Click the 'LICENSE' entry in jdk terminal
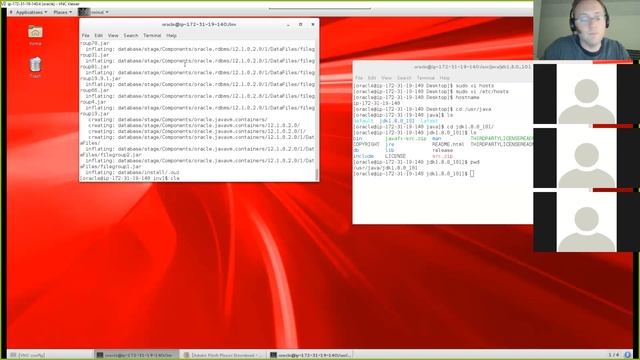This screenshot has height=360, width=640. 395,156
